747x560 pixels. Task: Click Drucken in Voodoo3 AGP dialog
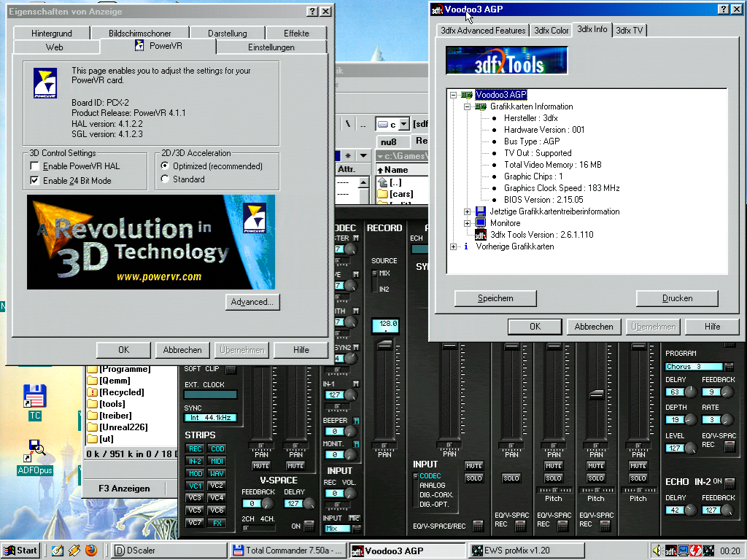click(x=677, y=298)
